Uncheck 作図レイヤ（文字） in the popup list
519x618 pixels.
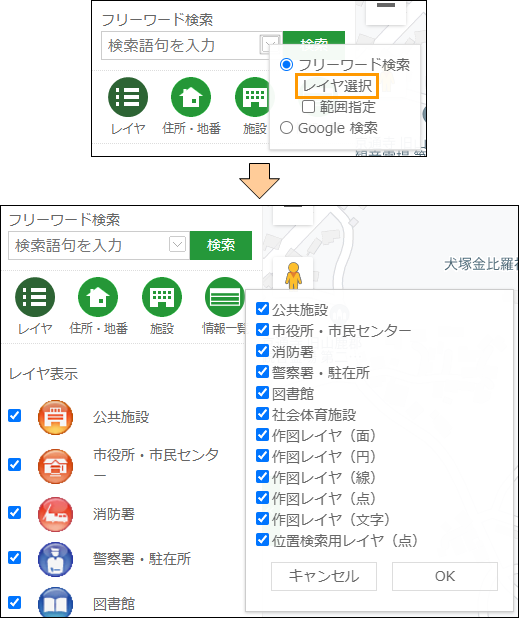click(262, 519)
